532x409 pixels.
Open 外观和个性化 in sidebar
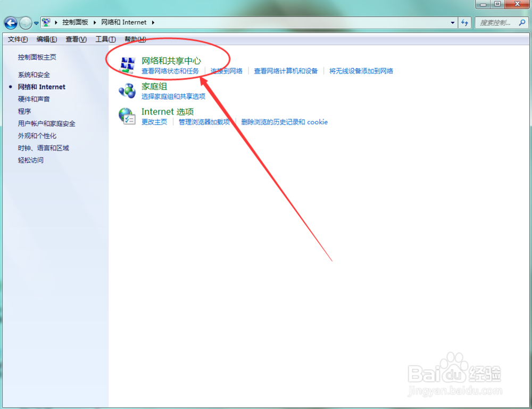click(x=37, y=136)
